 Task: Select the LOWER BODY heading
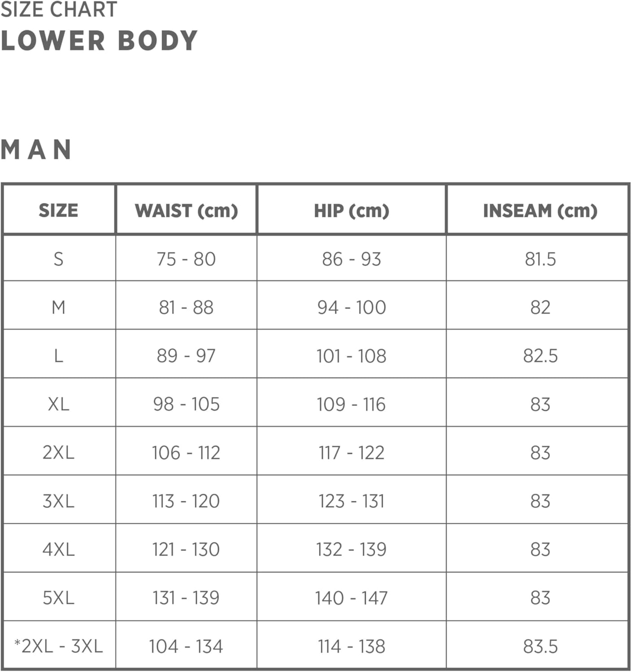99,41
